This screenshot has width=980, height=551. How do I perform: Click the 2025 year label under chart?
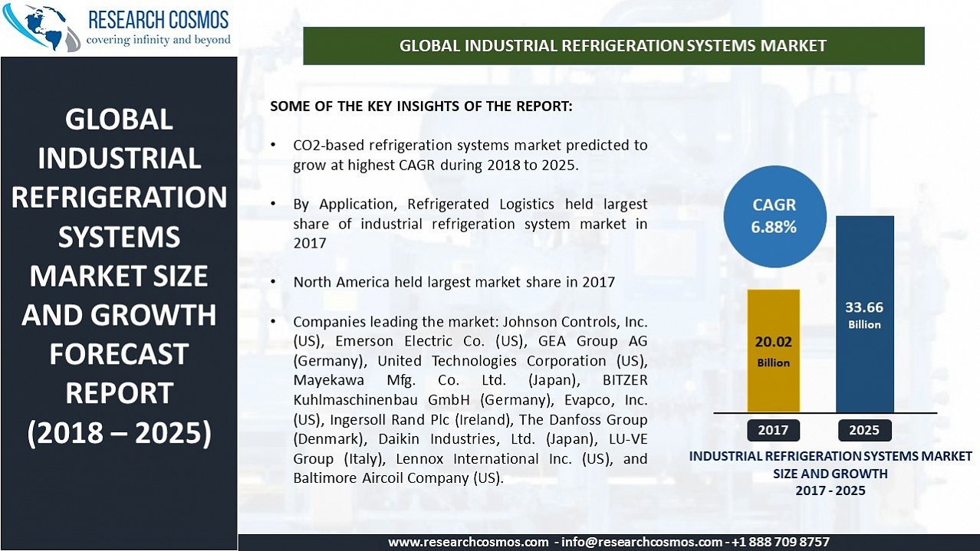863,430
